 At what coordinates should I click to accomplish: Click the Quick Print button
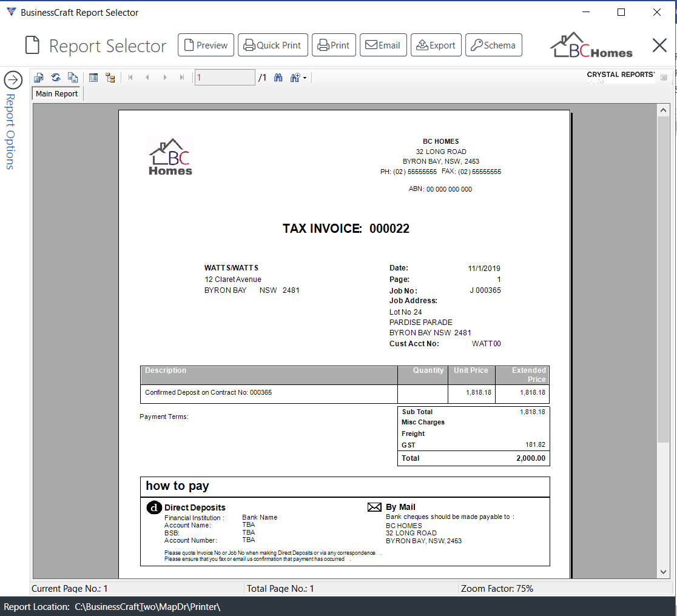[x=273, y=45]
